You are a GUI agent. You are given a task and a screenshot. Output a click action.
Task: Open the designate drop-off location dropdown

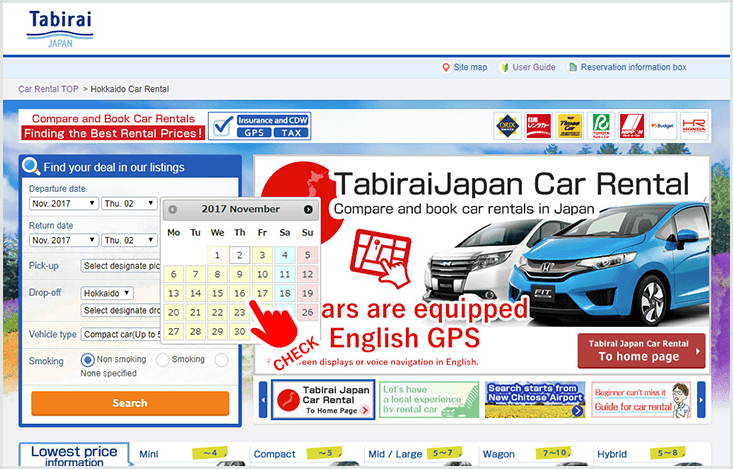tap(121, 310)
